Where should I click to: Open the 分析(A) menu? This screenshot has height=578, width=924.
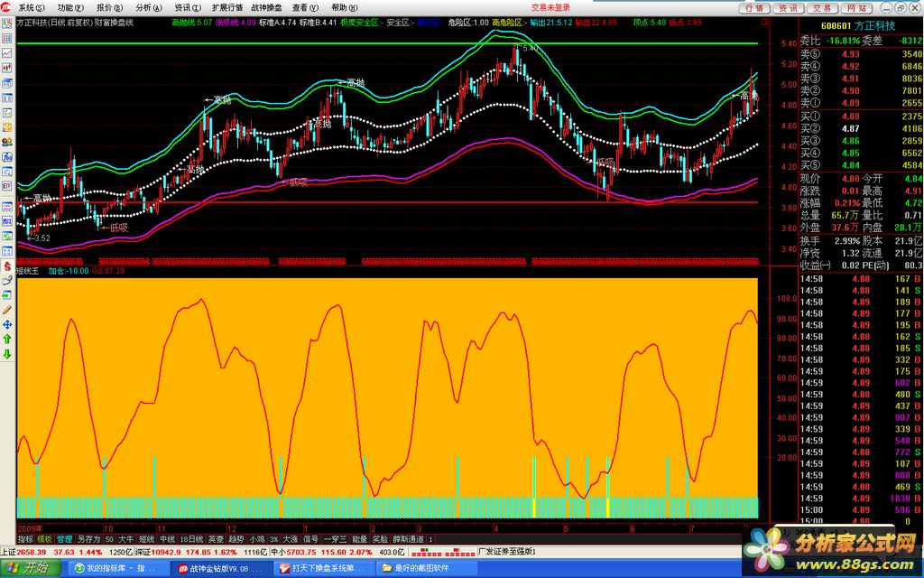click(148, 7)
